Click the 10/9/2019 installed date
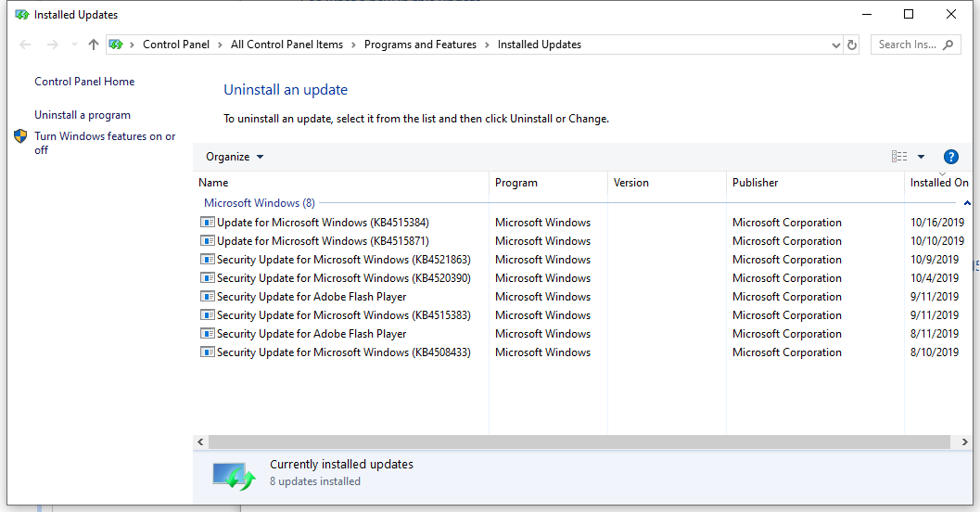Viewport: 980px width, 512px height. [x=935, y=260]
